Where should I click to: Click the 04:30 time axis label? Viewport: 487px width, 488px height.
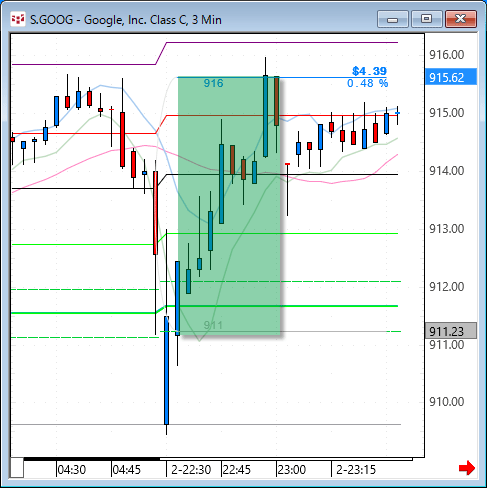click(x=72, y=470)
